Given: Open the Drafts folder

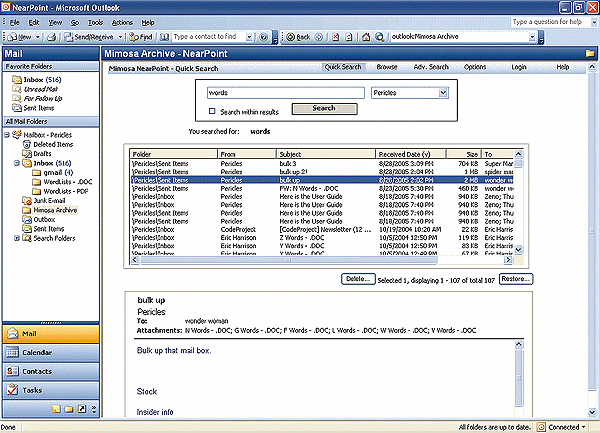Looking at the screenshot, I should click(x=42, y=153).
